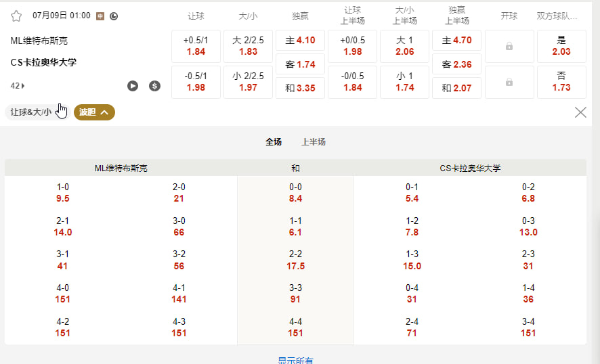Select both teams score 是 2.03
The image size is (600, 364).
(x=561, y=46)
